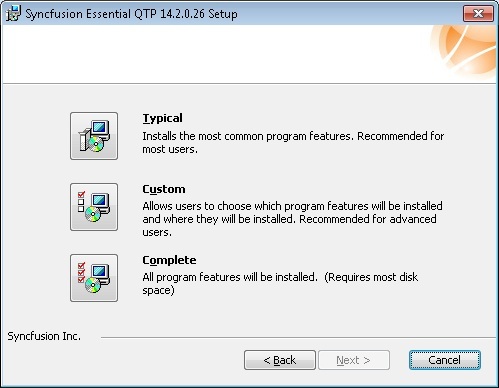The width and height of the screenshot is (499, 388).
Task: Choose the Custom installation icon button
Action: click(x=94, y=207)
